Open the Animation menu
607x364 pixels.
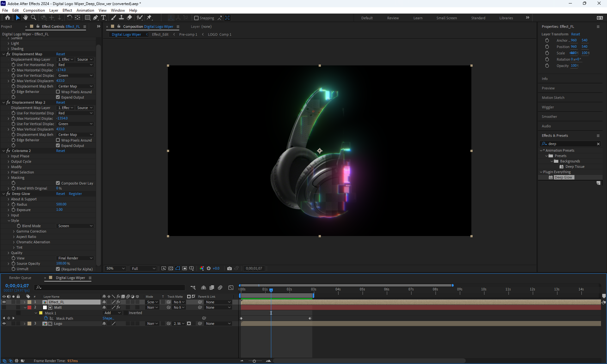point(85,10)
